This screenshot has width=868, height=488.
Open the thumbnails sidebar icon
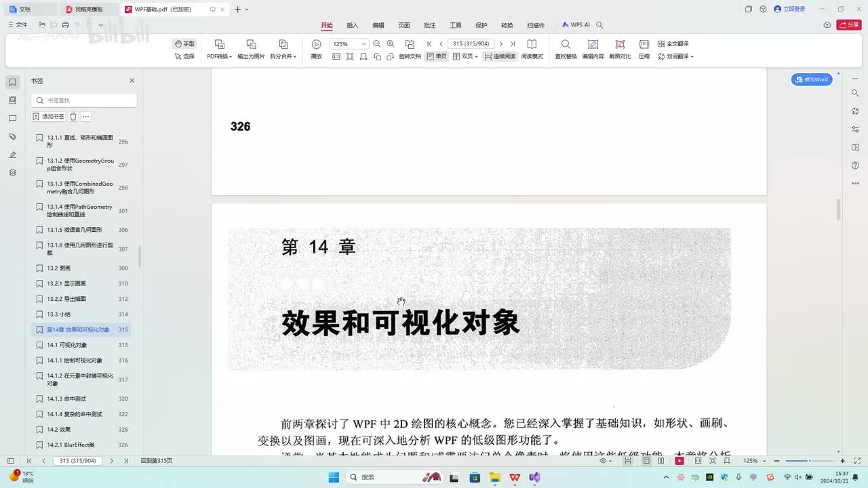pos(12,100)
